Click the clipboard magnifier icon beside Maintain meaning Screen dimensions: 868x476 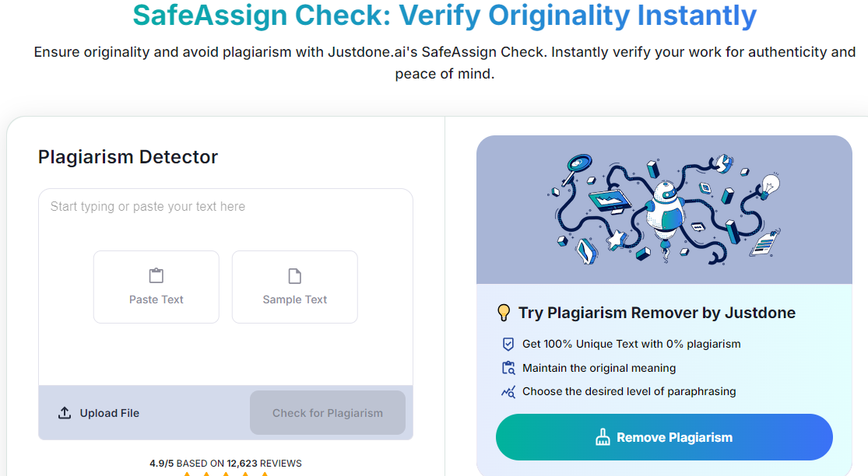click(508, 368)
